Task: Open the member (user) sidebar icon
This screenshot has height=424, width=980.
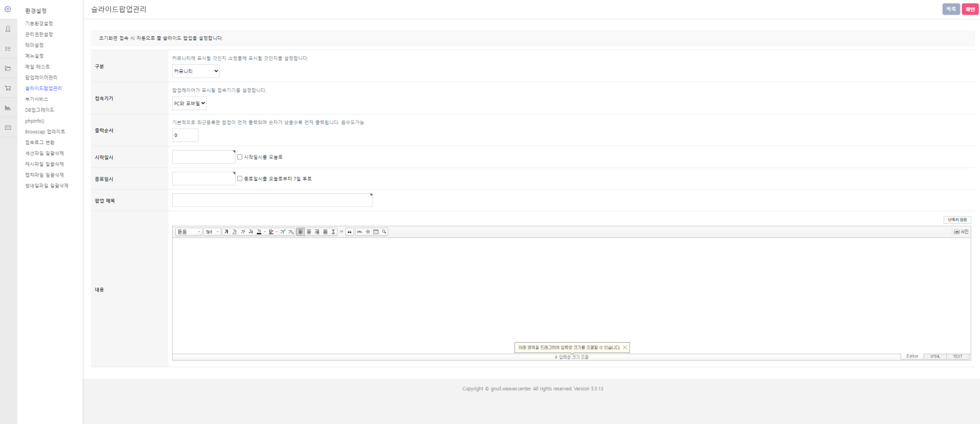Action: 8,29
